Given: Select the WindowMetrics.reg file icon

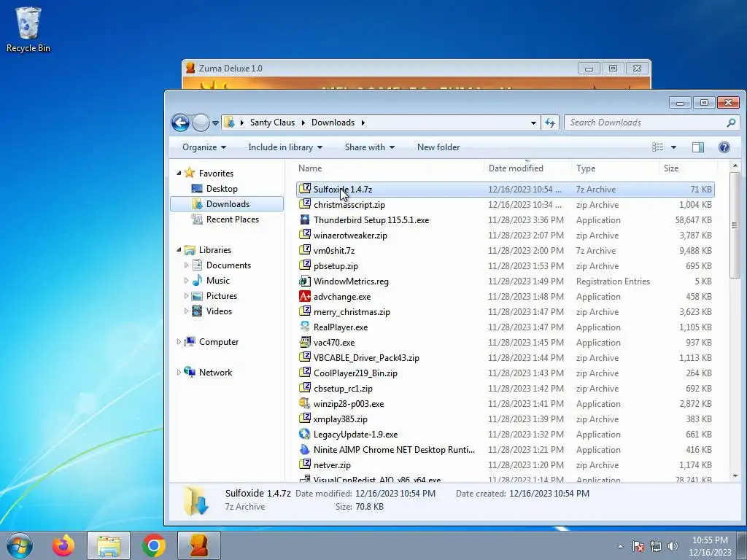Looking at the screenshot, I should (x=304, y=281).
